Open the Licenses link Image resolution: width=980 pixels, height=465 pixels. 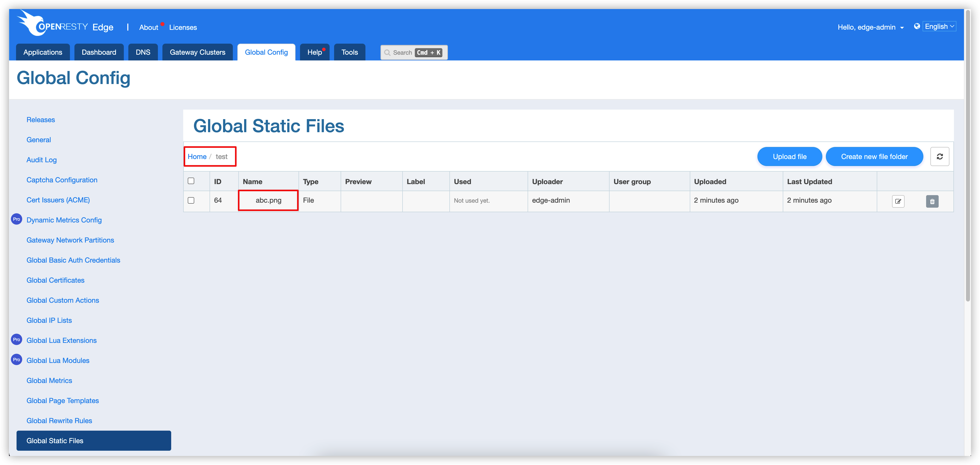click(183, 27)
